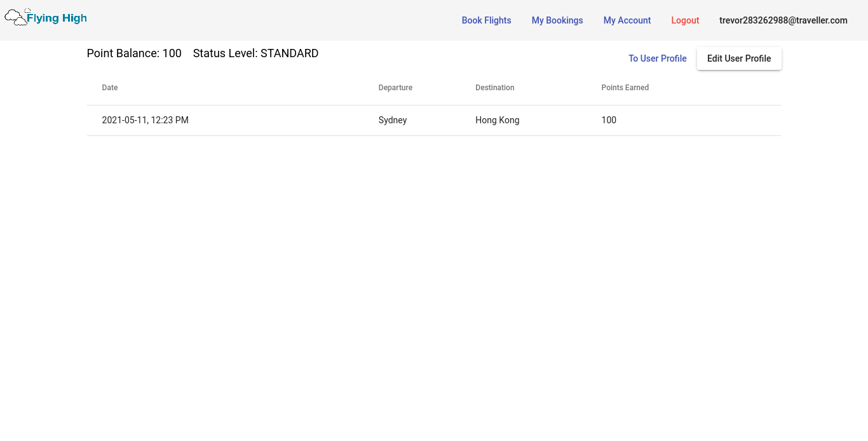Image resolution: width=868 pixels, height=441 pixels.
Task: Click the Points Earned column header
Action: 625,88
